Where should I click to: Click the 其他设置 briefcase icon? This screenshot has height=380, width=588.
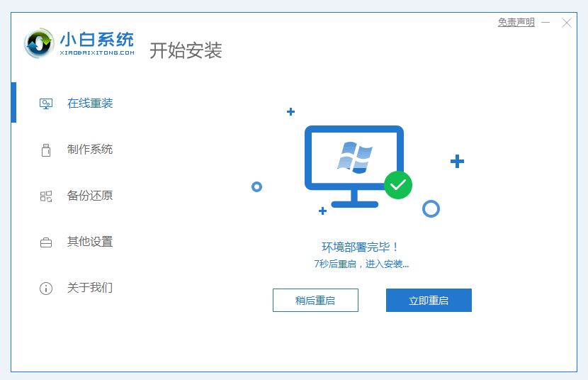[46, 242]
